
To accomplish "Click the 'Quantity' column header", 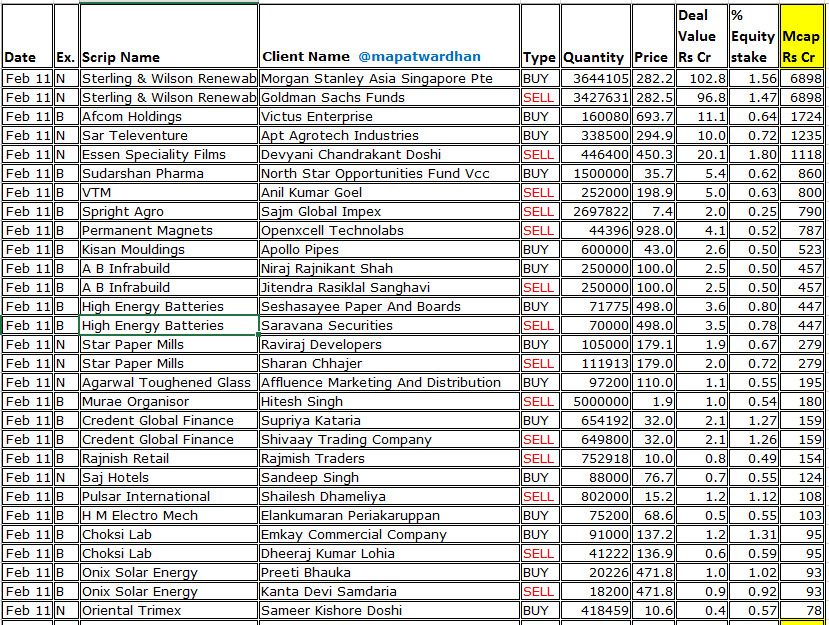I will [x=596, y=36].
